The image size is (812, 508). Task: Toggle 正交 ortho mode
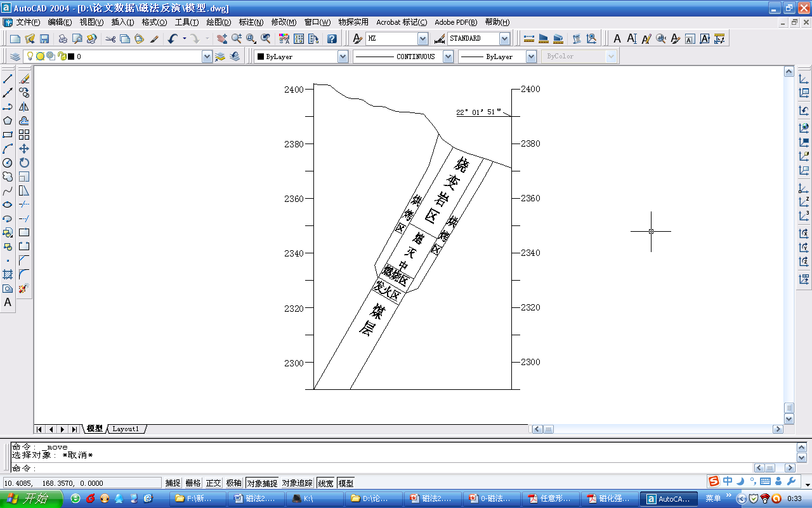coord(214,483)
